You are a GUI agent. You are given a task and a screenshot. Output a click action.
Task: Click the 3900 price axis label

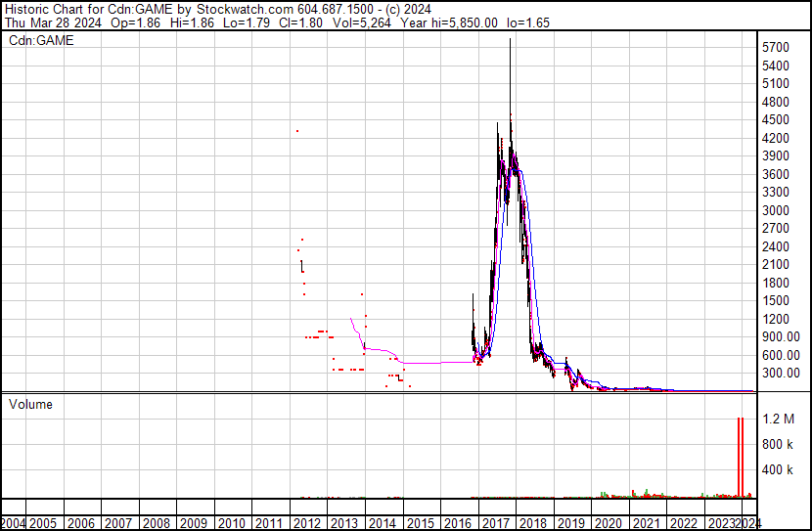[776, 155]
